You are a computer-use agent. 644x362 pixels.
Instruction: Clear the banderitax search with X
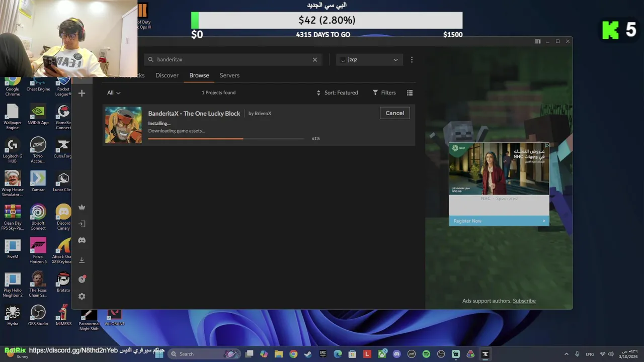[315, 59]
